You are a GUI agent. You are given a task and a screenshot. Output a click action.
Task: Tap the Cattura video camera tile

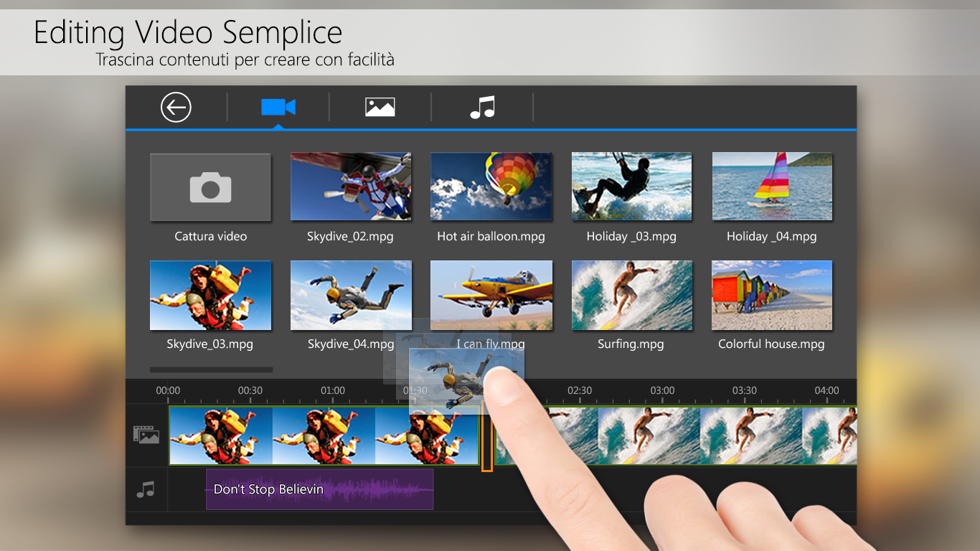tap(210, 187)
